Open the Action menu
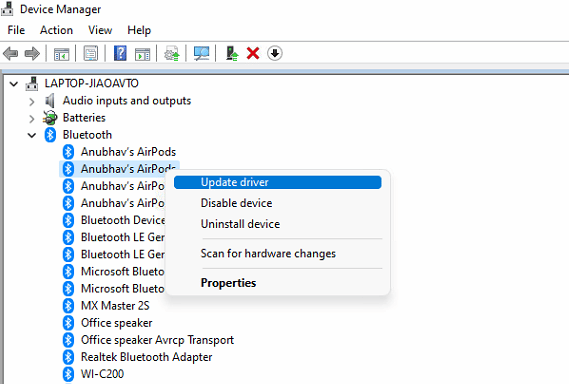The image size is (569, 384). pyautogui.click(x=56, y=30)
